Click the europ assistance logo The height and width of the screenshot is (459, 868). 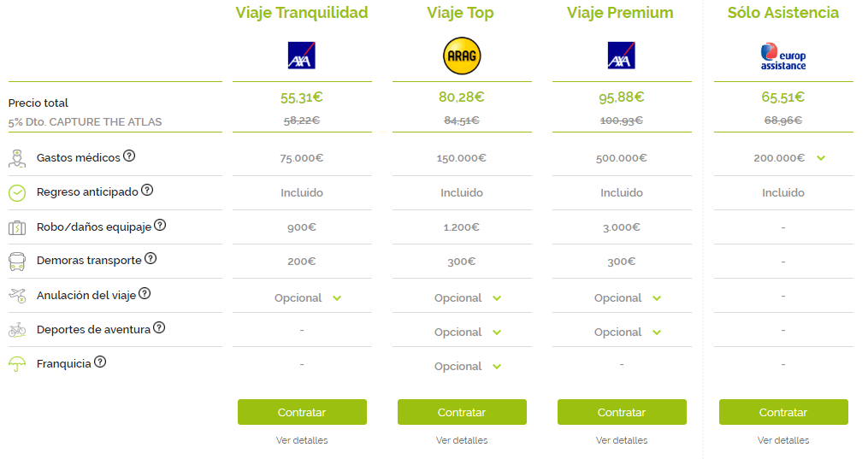click(782, 56)
